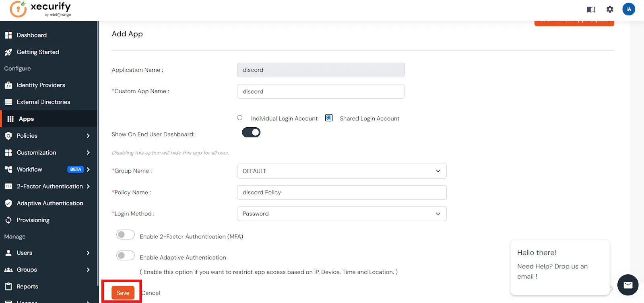Click the disabled Application Name field

click(x=321, y=70)
